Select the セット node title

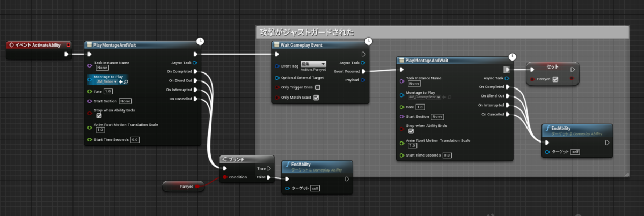pos(553,68)
